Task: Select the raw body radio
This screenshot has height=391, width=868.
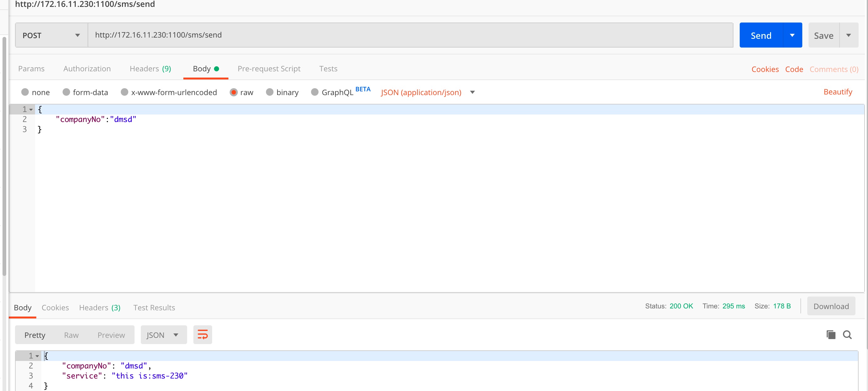Action: pyautogui.click(x=233, y=92)
